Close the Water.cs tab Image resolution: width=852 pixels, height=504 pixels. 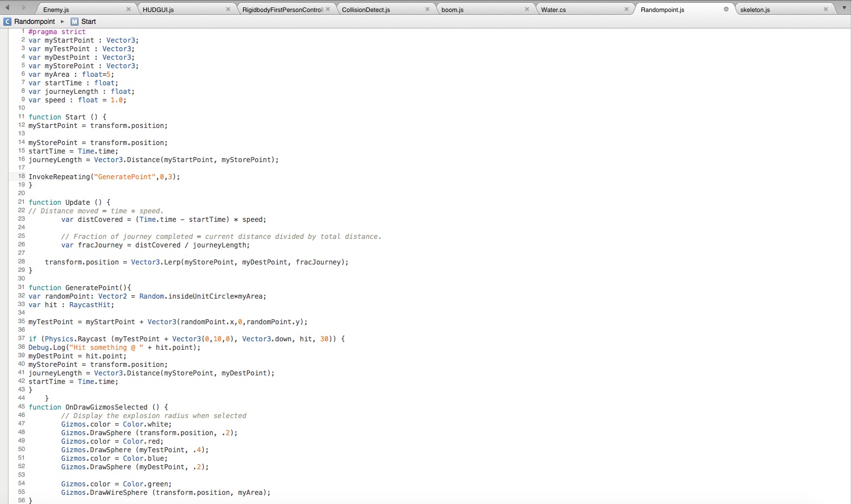coord(627,9)
